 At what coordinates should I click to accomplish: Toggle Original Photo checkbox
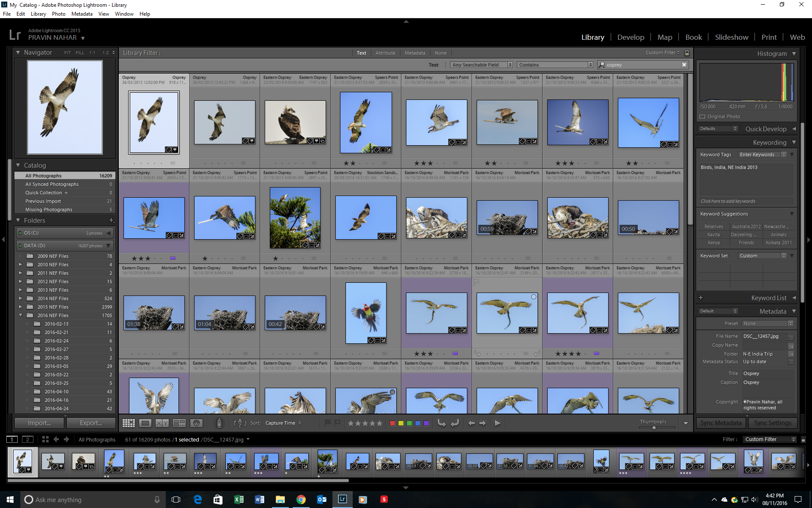pos(702,116)
